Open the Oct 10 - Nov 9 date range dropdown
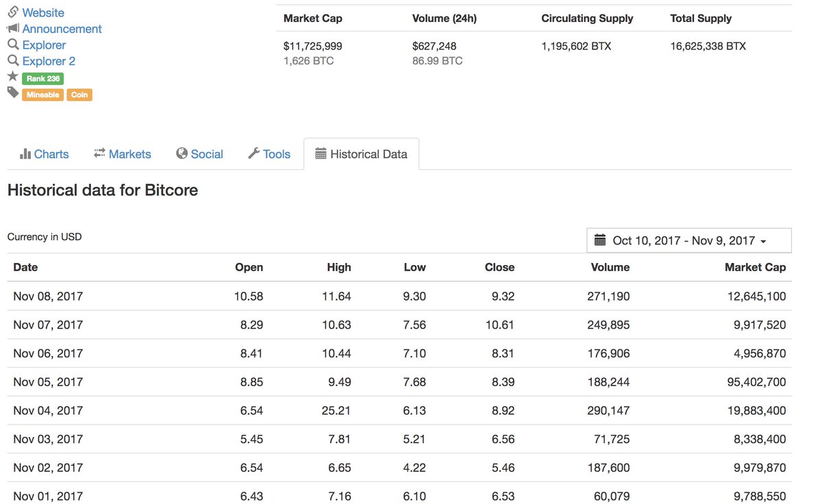Viewport: 822px width, 504px height. point(689,240)
